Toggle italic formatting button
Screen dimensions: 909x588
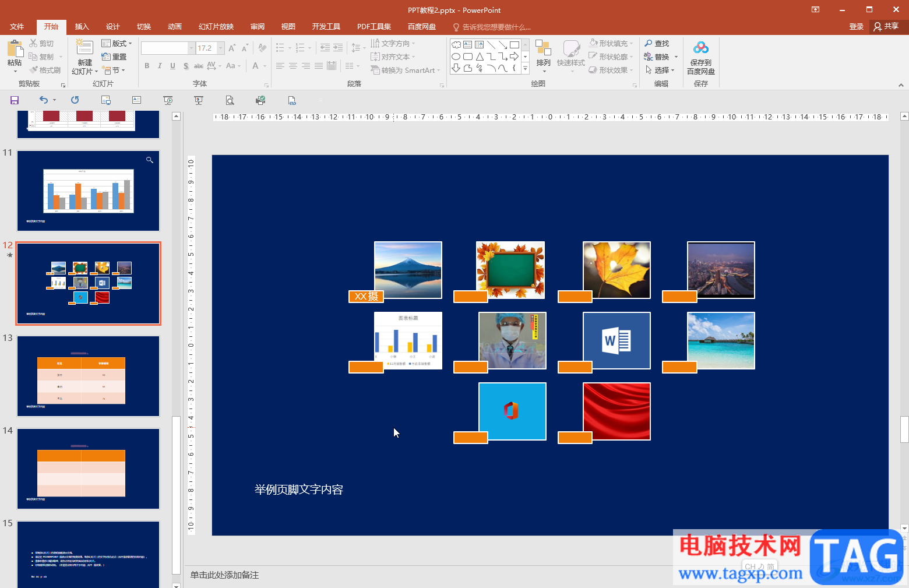click(160, 66)
